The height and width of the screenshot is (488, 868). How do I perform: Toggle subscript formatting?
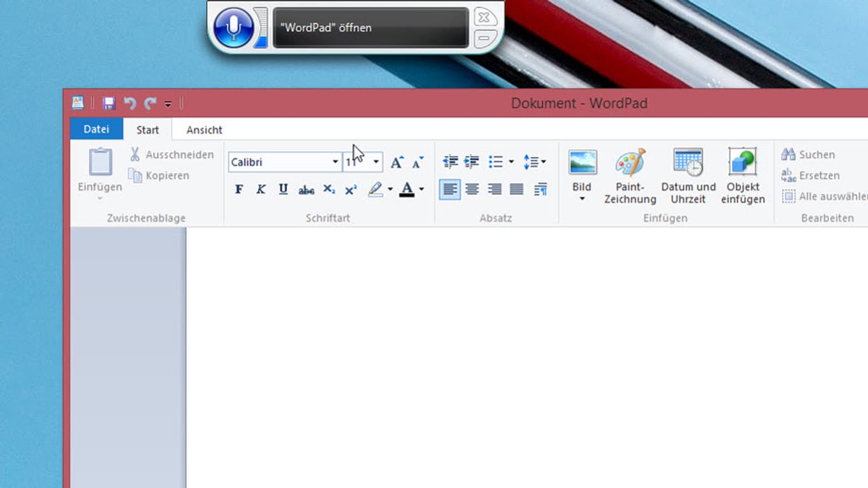(x=329, y=189)
